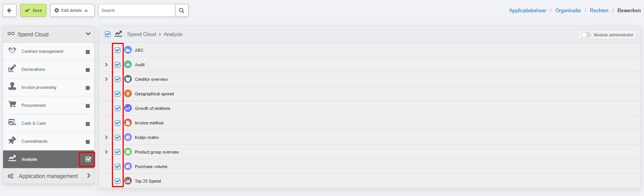Select Invoice processing in sidebar
Viewport: 644px width, 196px height.
click(49, 87)
